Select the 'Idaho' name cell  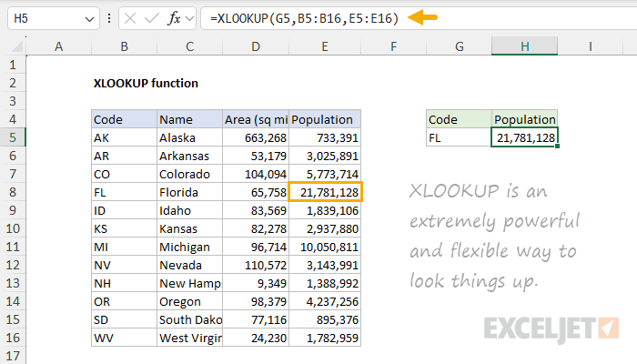click(x=189, y=210)
